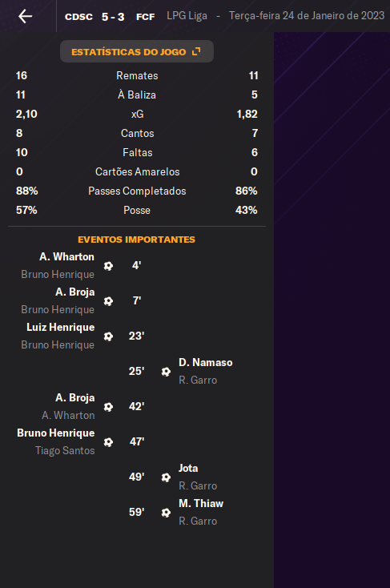The height and width of the screenshot is (588, 390).
Task: Open scorer Bruno Henrique at 47'
Action: [x=56, y=433]
